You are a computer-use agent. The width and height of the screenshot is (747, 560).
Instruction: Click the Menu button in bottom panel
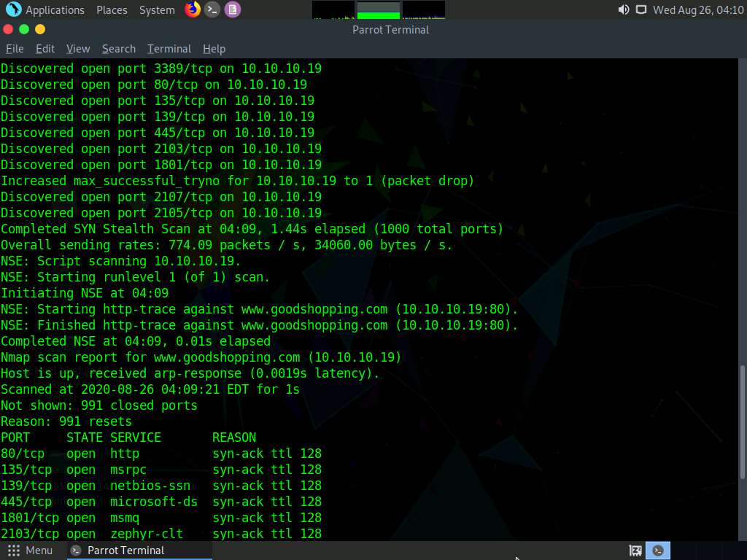click(x=30, y=551)
